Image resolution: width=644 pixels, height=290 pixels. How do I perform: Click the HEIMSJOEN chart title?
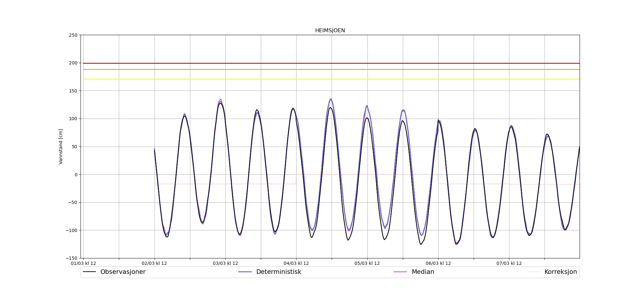pos(330,31)
